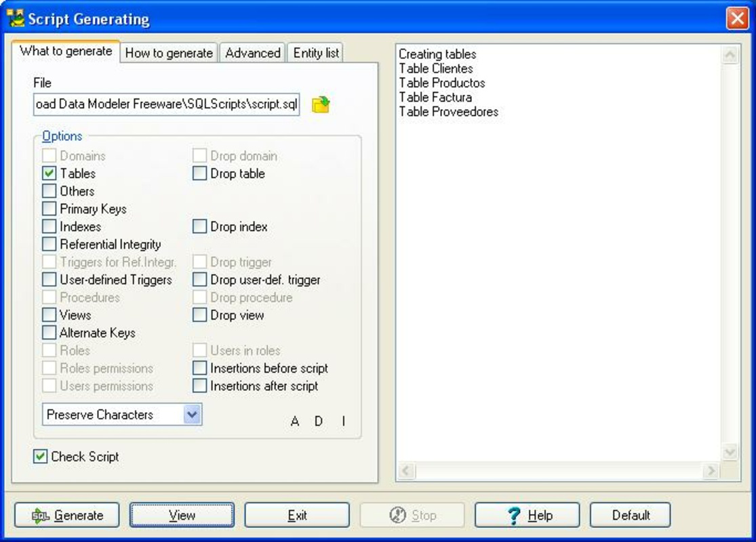
Task: Switch to the How to generate tab
Action: tap(169, 53)
